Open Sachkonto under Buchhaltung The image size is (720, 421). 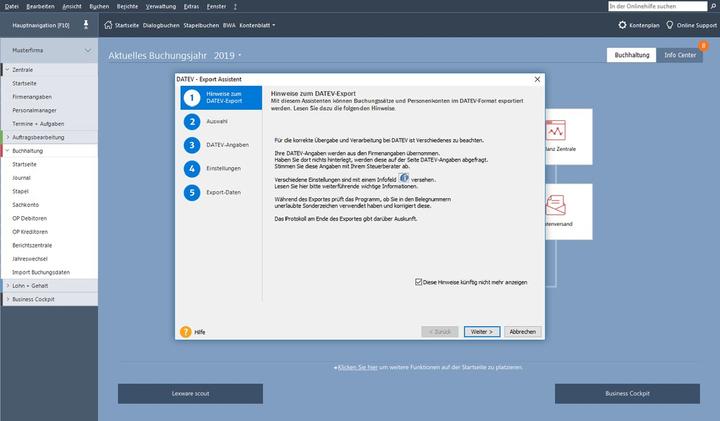point(26,205)
